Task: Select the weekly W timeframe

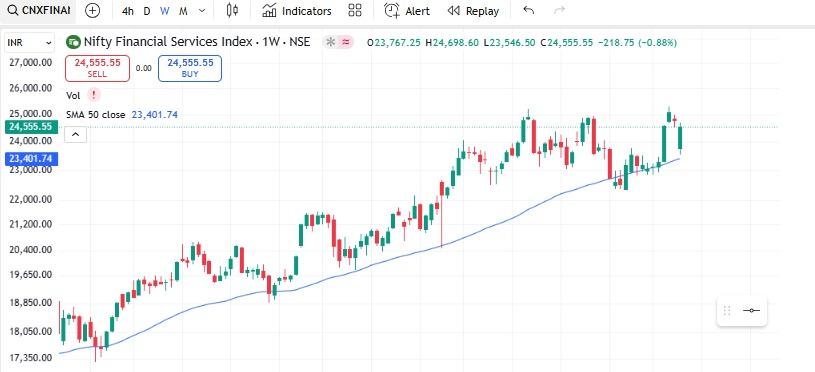Action: 165,11
